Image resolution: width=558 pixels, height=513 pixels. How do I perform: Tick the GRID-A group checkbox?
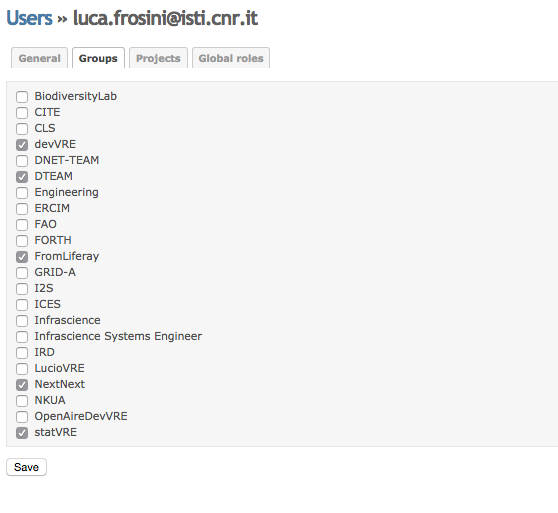click(x=22, y=273)
